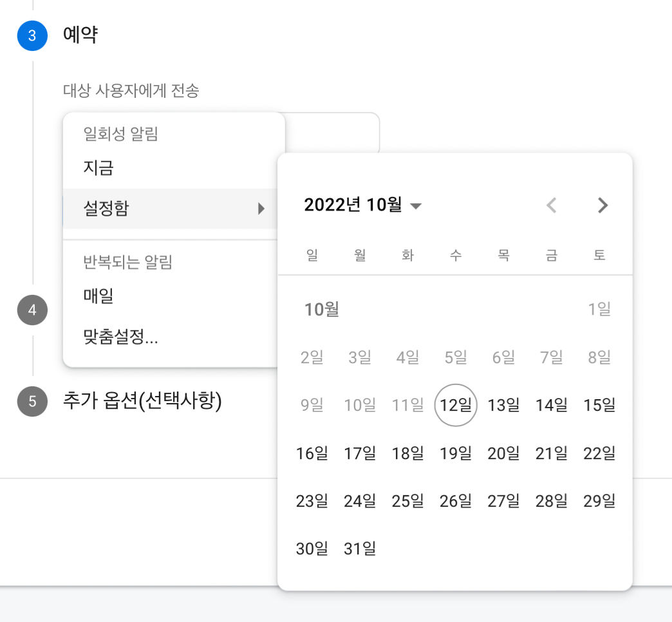Screen dimensions: 672x622
Task: Select date 21일
Action: (x=552, y=453)
